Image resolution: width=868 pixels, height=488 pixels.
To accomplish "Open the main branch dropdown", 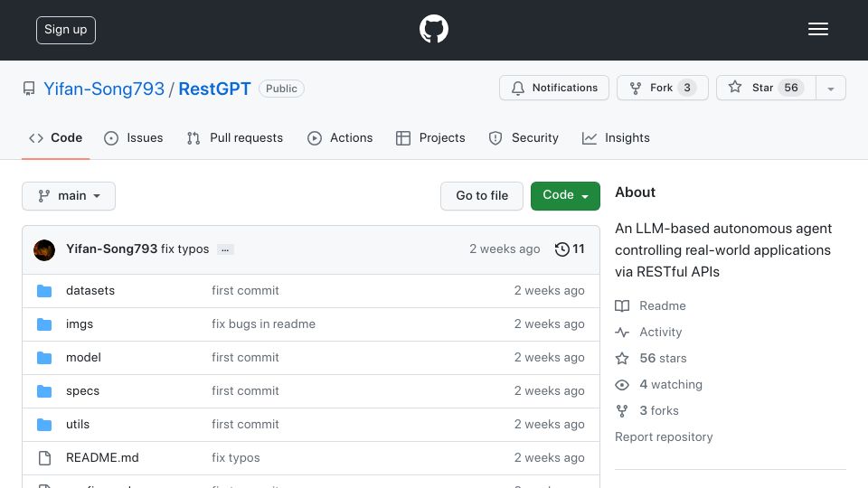I will [x=69, y=196].
